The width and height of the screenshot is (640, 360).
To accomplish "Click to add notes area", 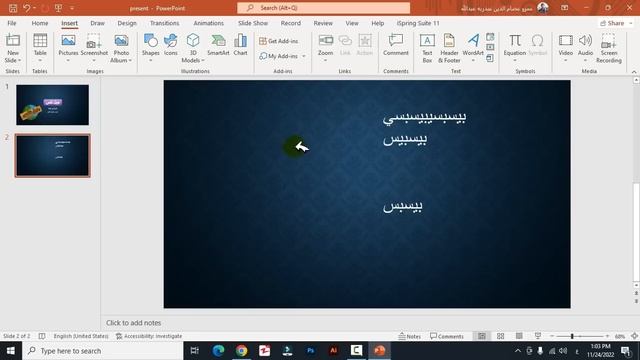I will (x=133, y=323).
